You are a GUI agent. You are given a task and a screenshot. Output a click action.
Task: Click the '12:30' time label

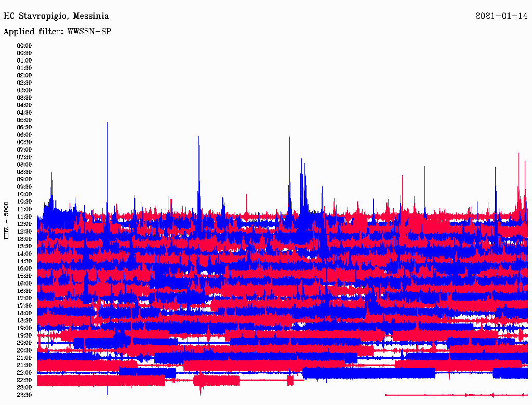[x=24, y=232]
